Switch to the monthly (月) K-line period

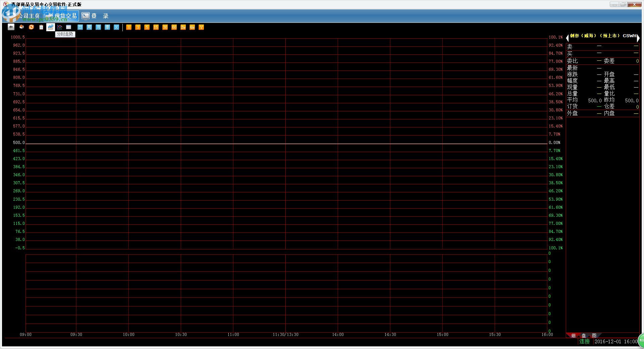(x=98, y=27)
